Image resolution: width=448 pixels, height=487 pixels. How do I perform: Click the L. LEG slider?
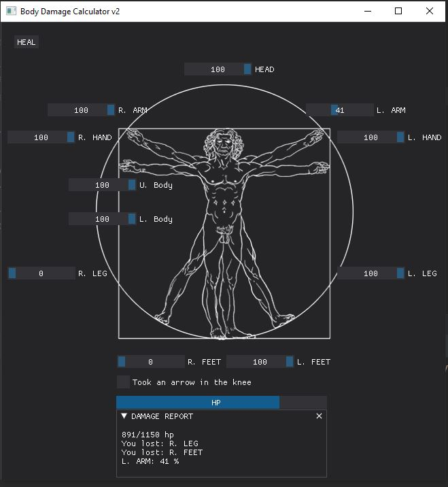point(371,273)
